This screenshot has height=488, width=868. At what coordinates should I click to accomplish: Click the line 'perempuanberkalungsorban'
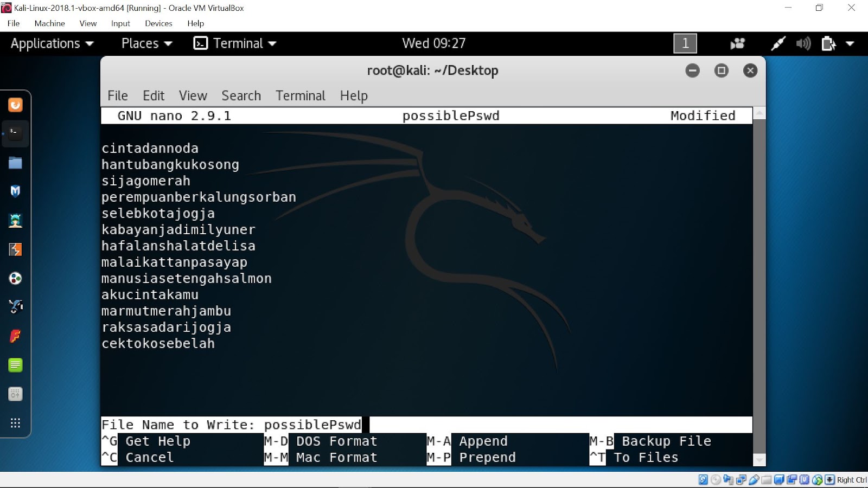point(199,197)
